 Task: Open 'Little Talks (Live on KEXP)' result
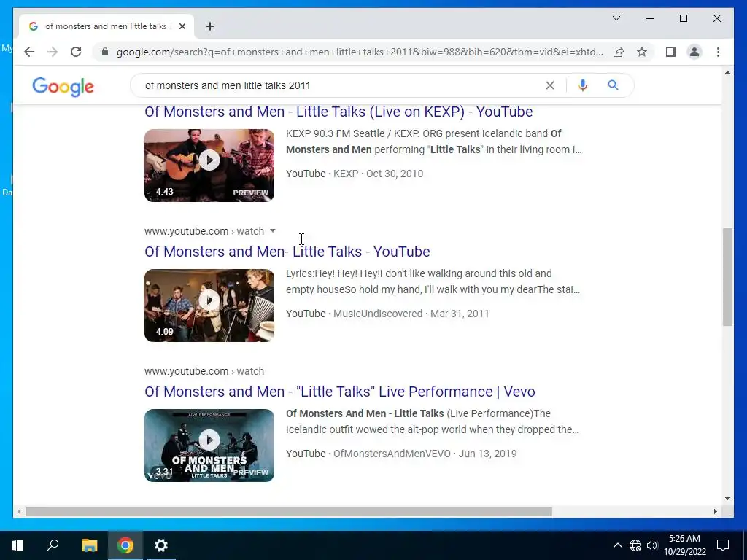click(x=338, y=112)
